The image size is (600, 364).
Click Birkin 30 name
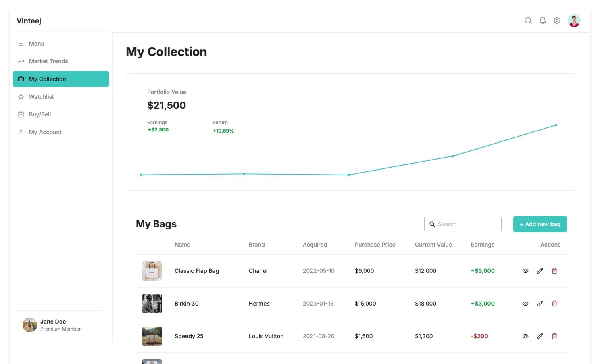point(187,304)
